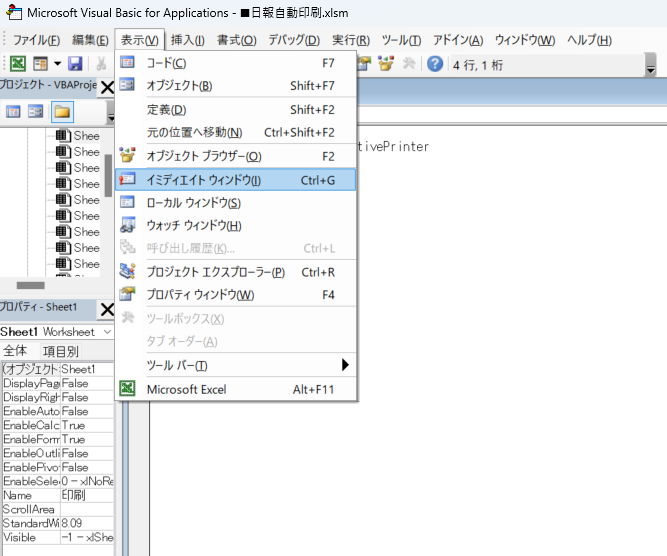Screen dimensions: 667x556
Task: Select 定義(D) menu entry
Action: pos(236,110)
